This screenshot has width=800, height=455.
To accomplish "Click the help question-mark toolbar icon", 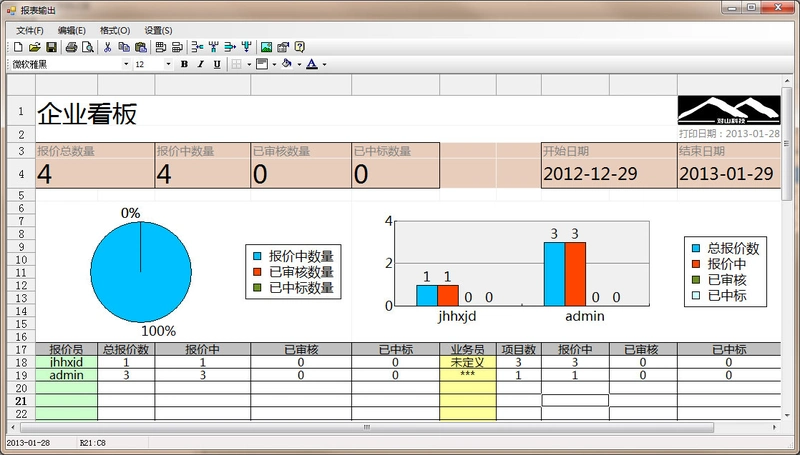I will (x=300, y=47).
